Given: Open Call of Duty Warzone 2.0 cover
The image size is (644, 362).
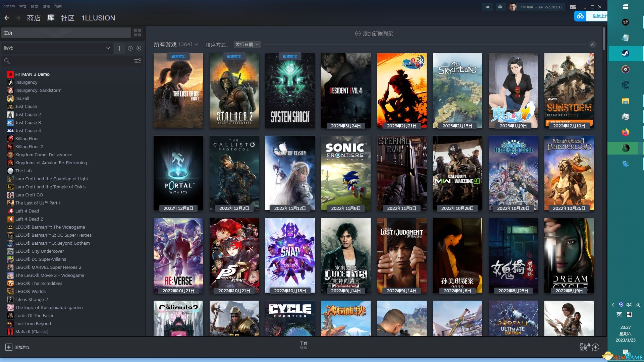Looking at the screenshot, I should tap(458, 173).
